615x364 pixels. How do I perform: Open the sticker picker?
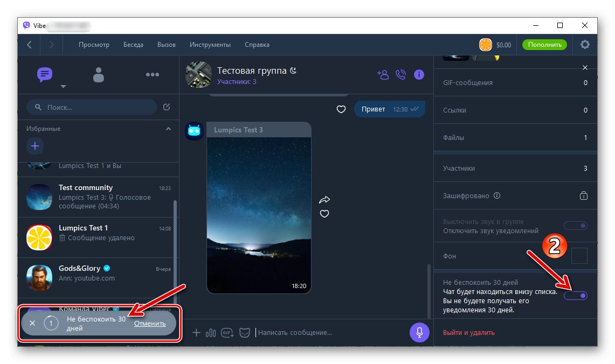click(245, 332)
